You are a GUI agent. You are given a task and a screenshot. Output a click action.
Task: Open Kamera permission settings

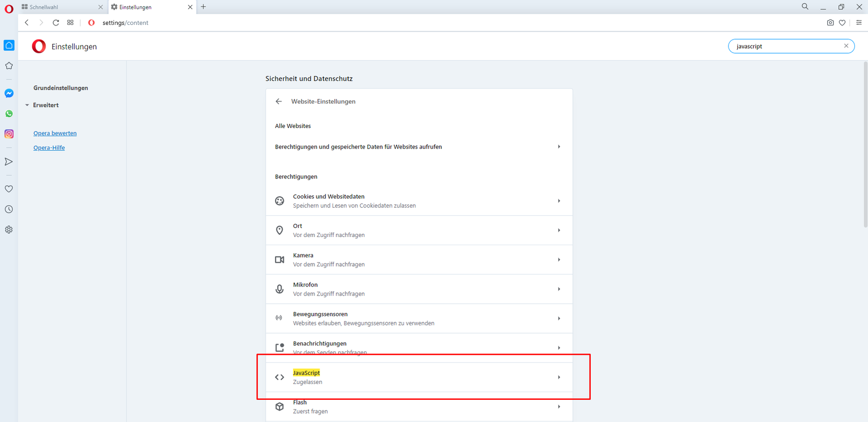pyautogui.click(x=418, y=260)
